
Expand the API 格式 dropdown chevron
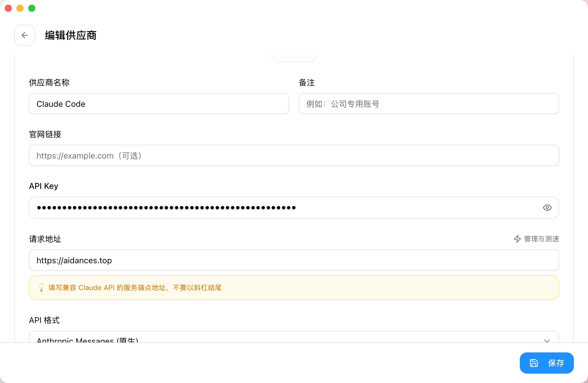[547, 340]
